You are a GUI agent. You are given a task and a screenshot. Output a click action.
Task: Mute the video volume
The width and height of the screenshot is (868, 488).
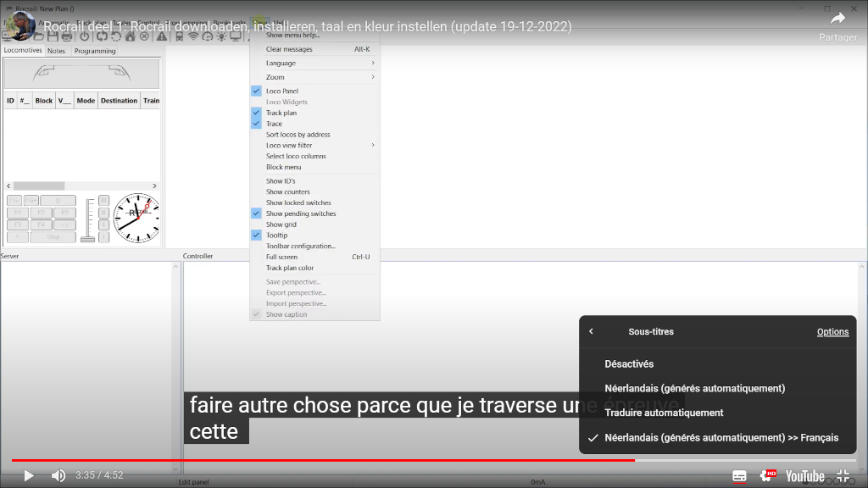tap(58, 476)
